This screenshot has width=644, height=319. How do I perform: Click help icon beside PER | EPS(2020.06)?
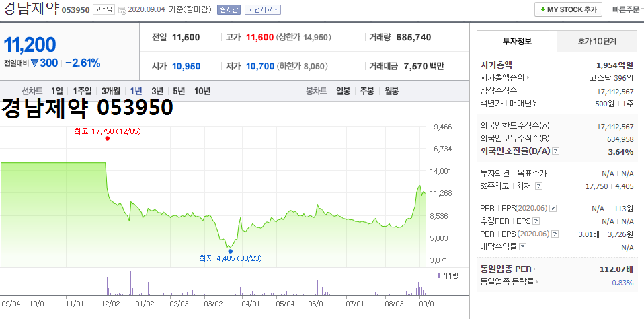pos(553,209)
